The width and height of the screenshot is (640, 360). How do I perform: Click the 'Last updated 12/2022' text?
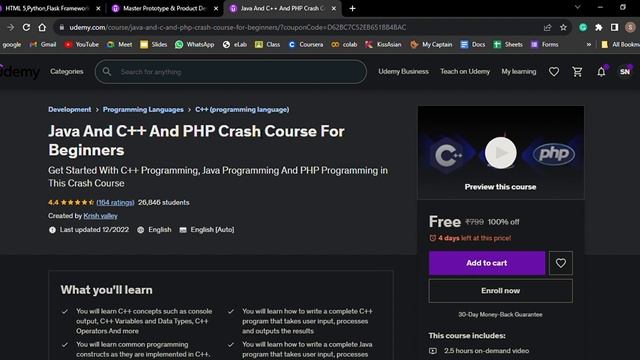point(94,230)
